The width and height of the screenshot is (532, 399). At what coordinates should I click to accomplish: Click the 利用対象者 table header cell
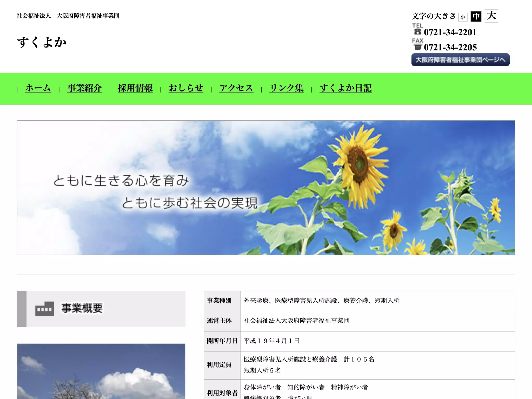222,390
